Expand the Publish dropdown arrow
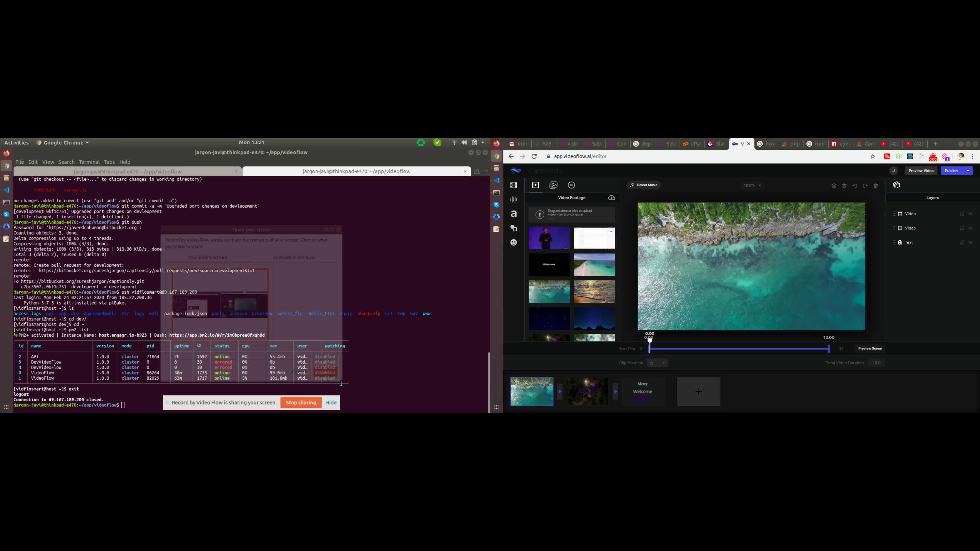This screenshot has width=980, height=551. (x=968, y=171)
